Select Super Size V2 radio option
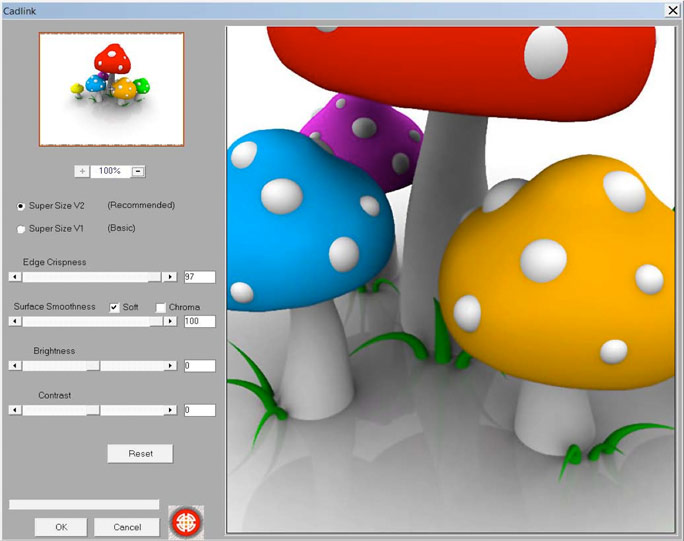Image resolution: width=684 pixels, height=541 pixels. click(x=21, y=206)
